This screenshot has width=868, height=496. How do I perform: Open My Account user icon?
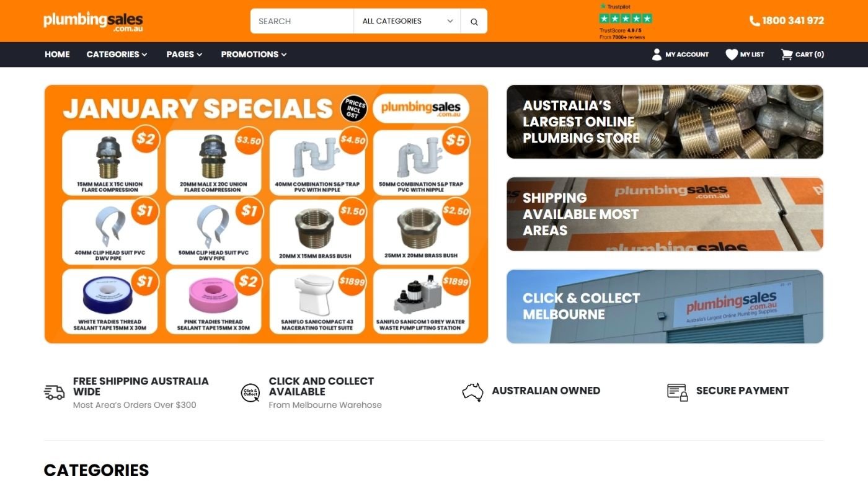click(657, 55)
